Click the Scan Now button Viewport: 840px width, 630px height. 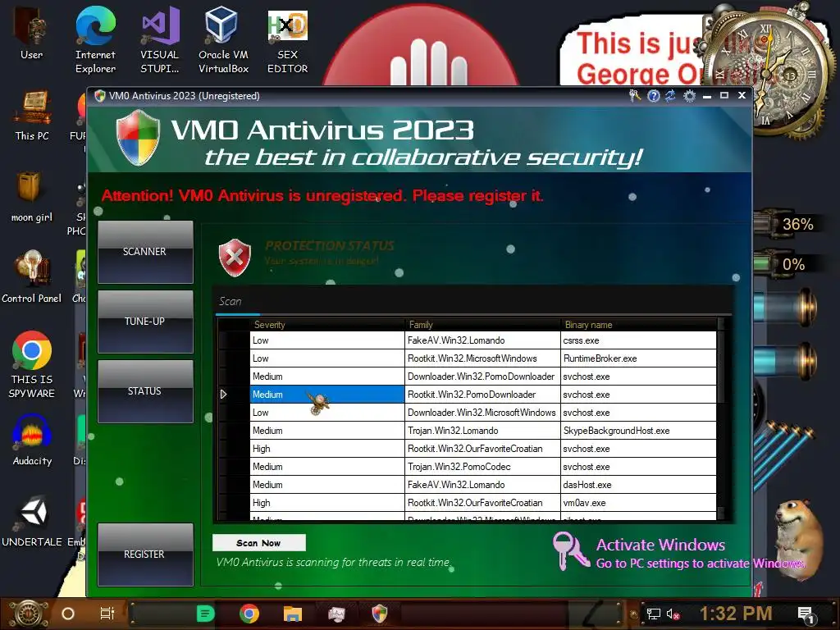[258, 543]
